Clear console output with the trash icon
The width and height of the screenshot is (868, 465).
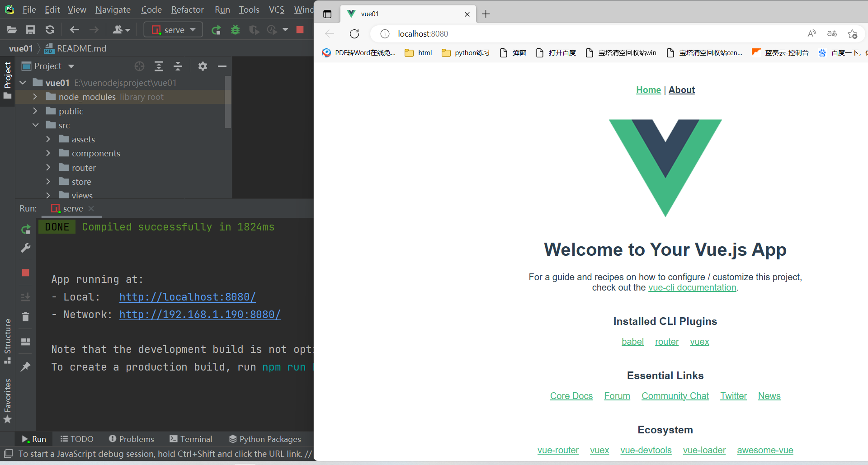tap(26, 316)
